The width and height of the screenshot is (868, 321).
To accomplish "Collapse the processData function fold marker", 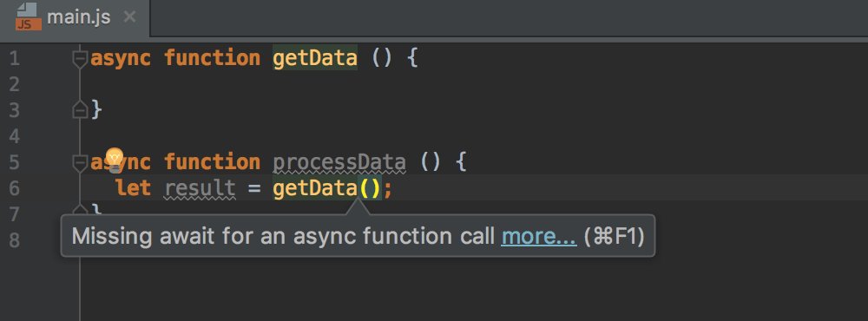I will (80, 163).
